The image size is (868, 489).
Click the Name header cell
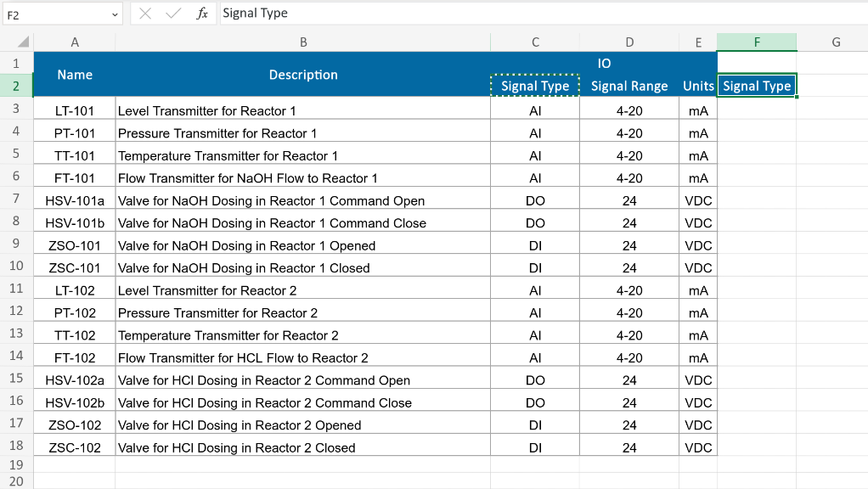[75, 75]
